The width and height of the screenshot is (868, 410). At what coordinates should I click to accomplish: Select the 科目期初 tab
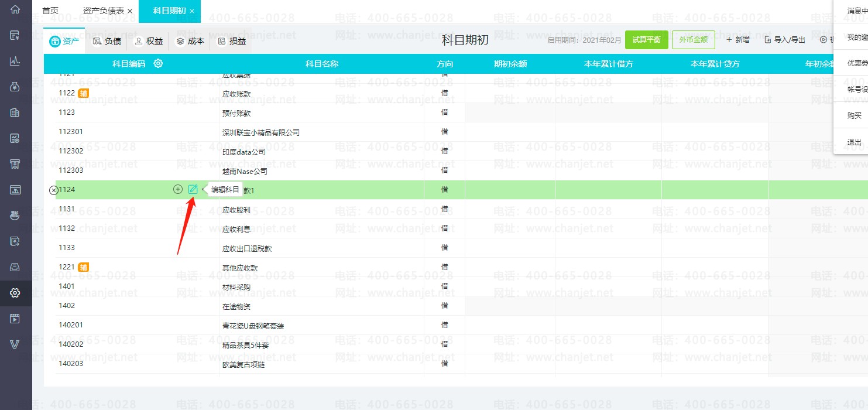(169, 11)
